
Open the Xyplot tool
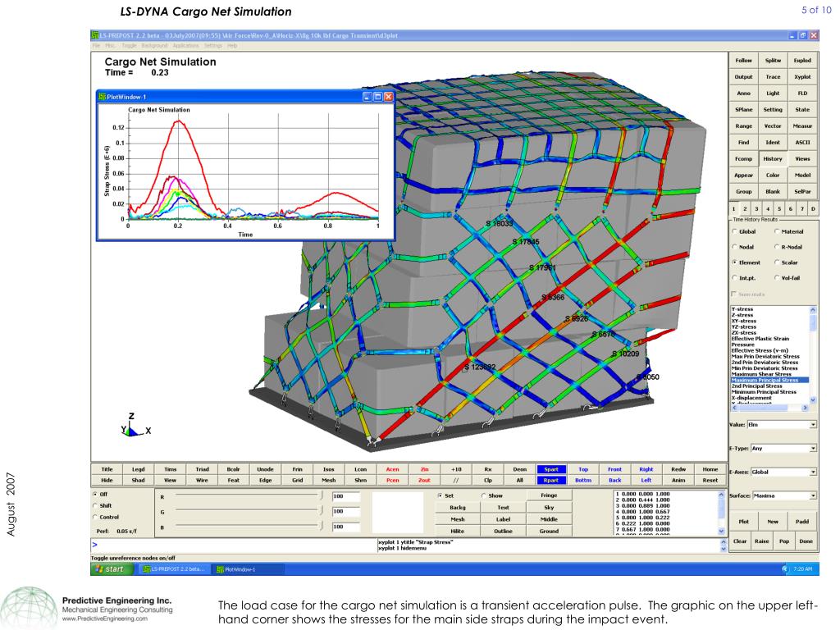coord(802,76)
